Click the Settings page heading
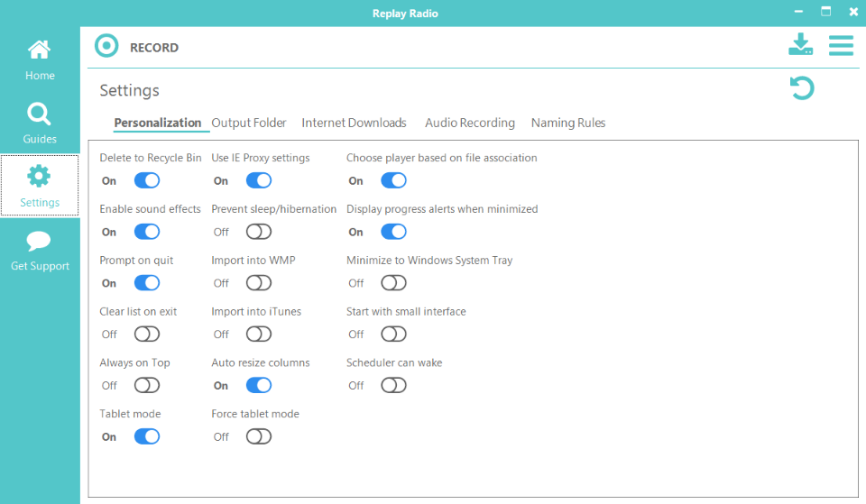866x504 pixels. coord(129,90)
